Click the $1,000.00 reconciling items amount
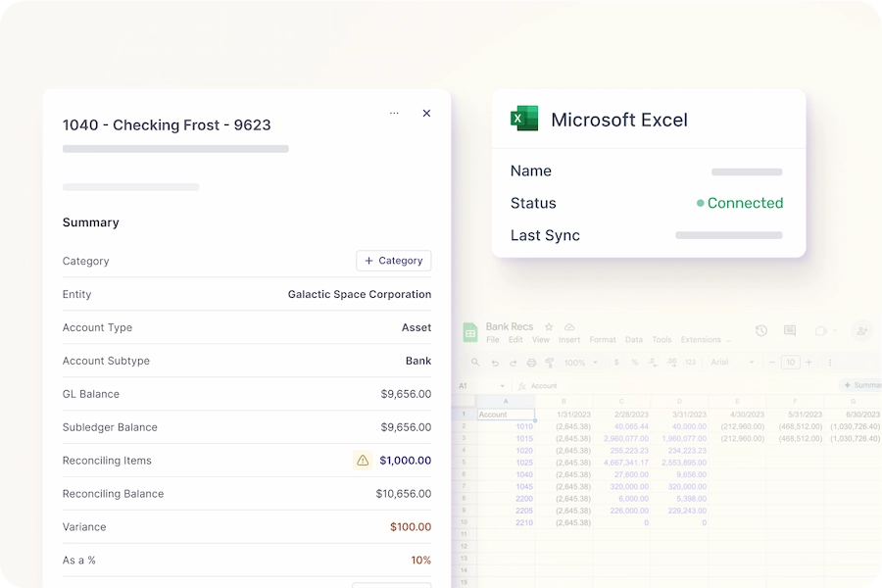Image resolution: width=882 pixels, height=588 pixels. (406, 461)
